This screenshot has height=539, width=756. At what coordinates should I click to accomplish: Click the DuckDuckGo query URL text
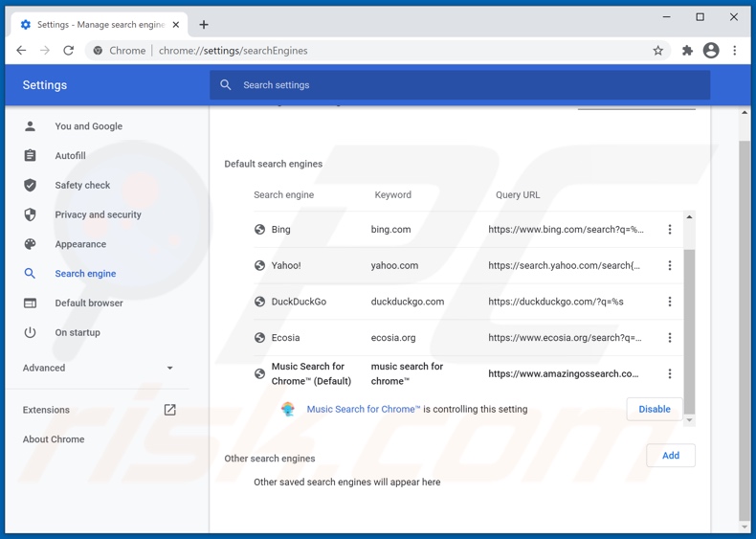point(555,302)
